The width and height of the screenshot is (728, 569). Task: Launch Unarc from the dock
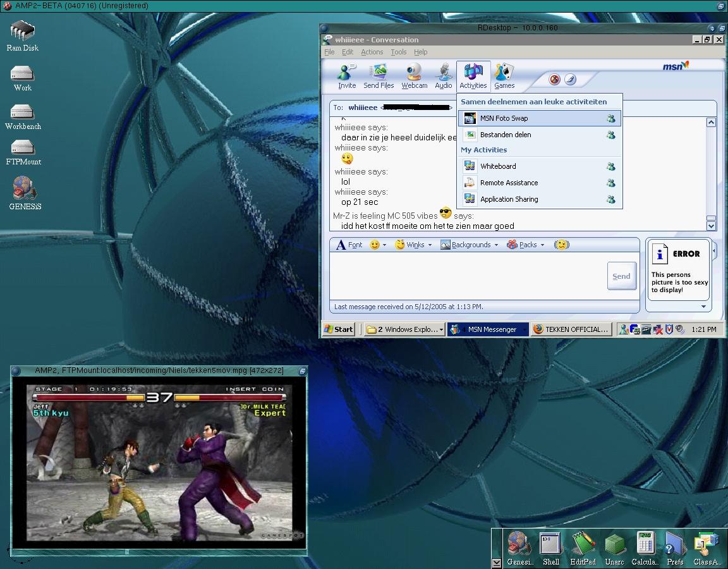pos(614,548)
